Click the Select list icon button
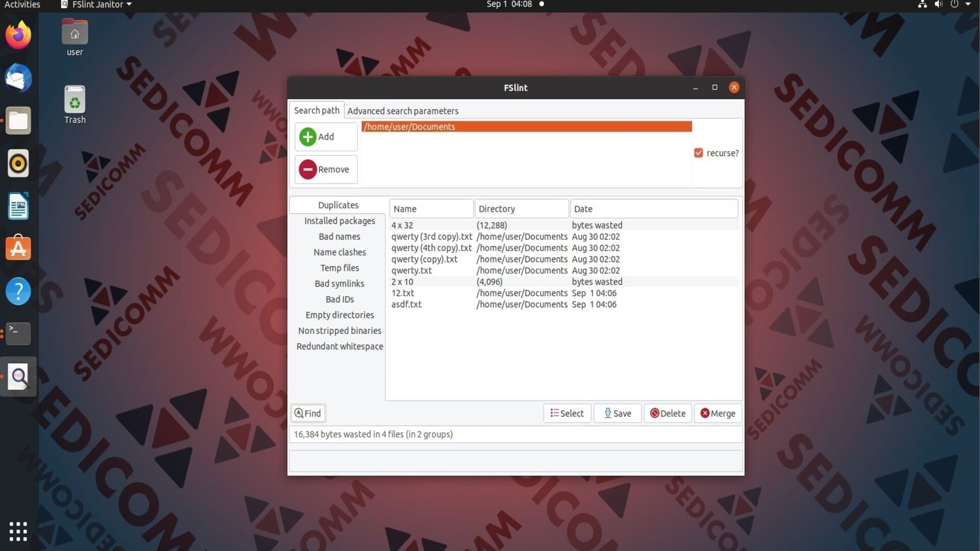This screenshot has width=980, height=551. 567,413
